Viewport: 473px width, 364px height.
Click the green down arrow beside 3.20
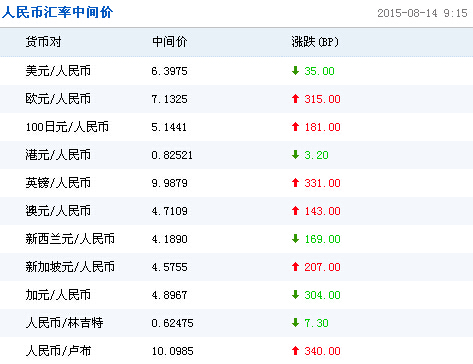[295, 155]
